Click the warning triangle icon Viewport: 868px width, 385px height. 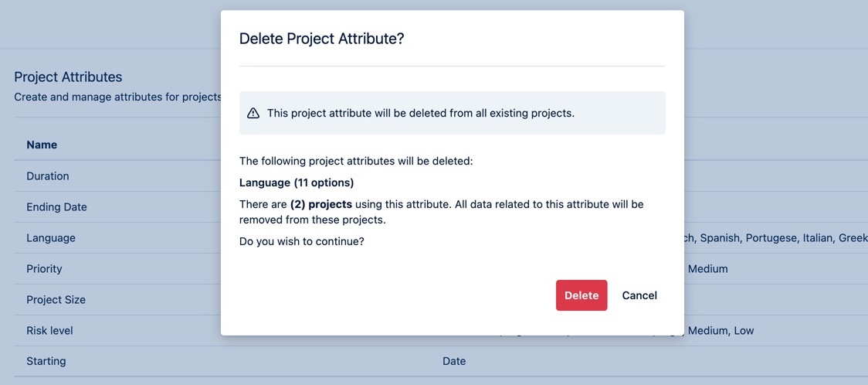coord(253,114)
